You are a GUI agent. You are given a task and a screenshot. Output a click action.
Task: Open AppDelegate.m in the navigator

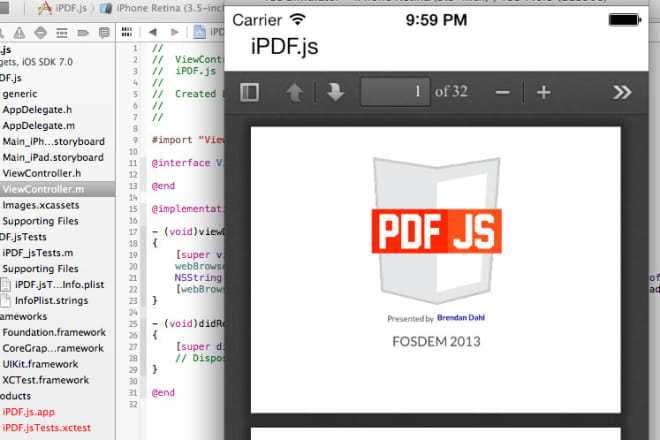pyautogui.click(x=39, y=125)
